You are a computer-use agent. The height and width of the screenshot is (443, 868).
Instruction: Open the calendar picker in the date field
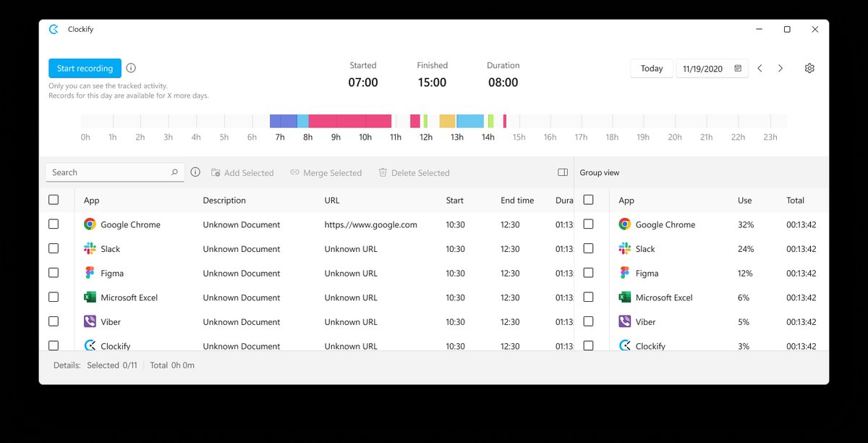point(738,68)
